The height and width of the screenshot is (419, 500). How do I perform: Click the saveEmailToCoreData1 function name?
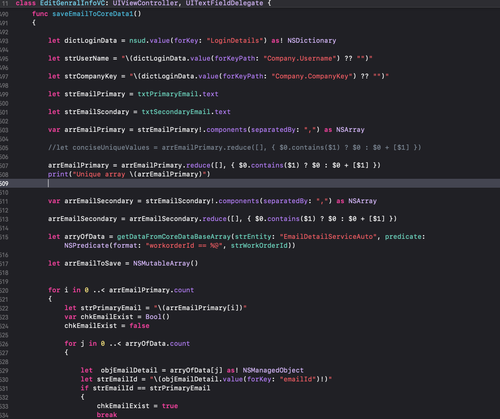[x=93, y=14]
